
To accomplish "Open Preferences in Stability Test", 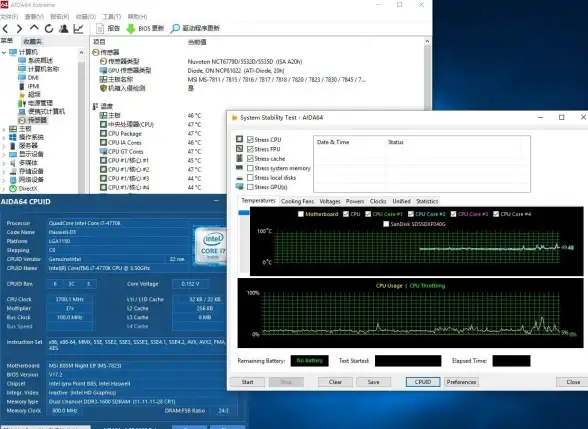I will tap(461, 382).
